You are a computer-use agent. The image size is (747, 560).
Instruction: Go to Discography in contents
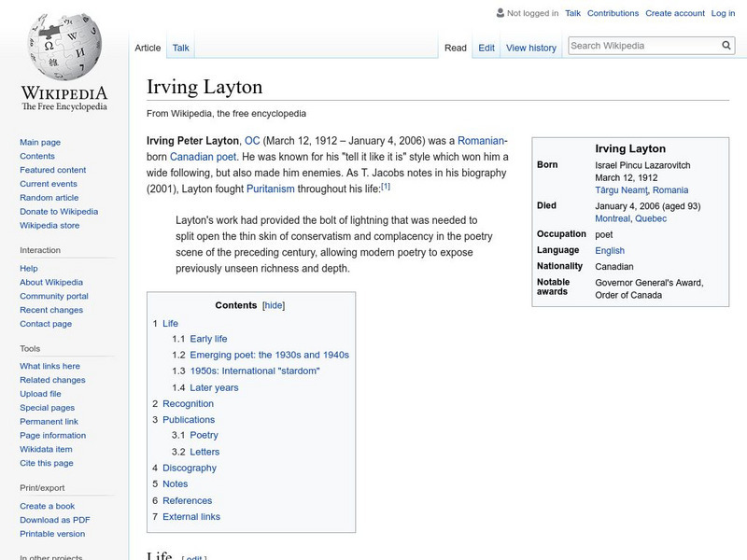189,468
